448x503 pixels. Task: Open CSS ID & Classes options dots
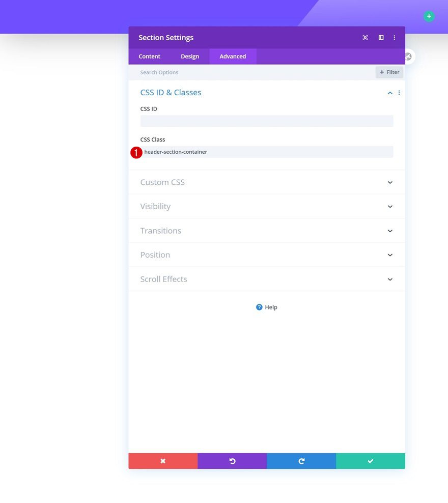point(399,93)
